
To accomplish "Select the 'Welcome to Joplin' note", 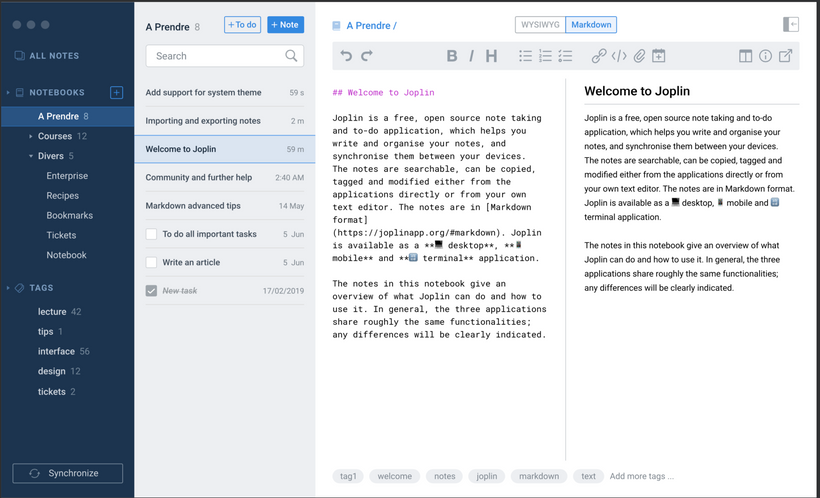I will (224, 149).
